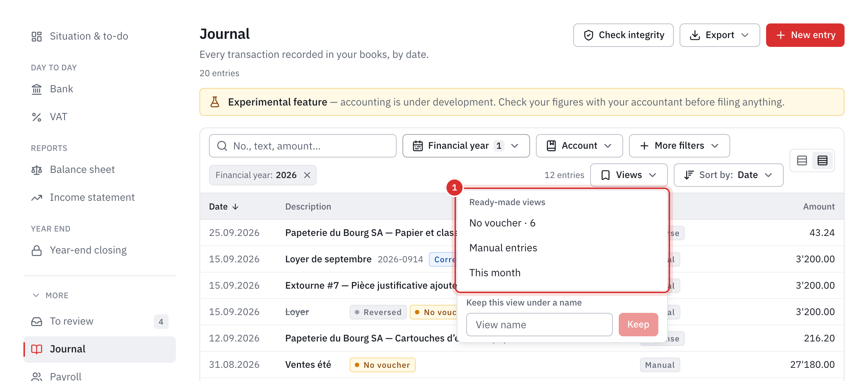The image size is (868, 381).
Task: Click the View name input field
Action: point(539,325)
